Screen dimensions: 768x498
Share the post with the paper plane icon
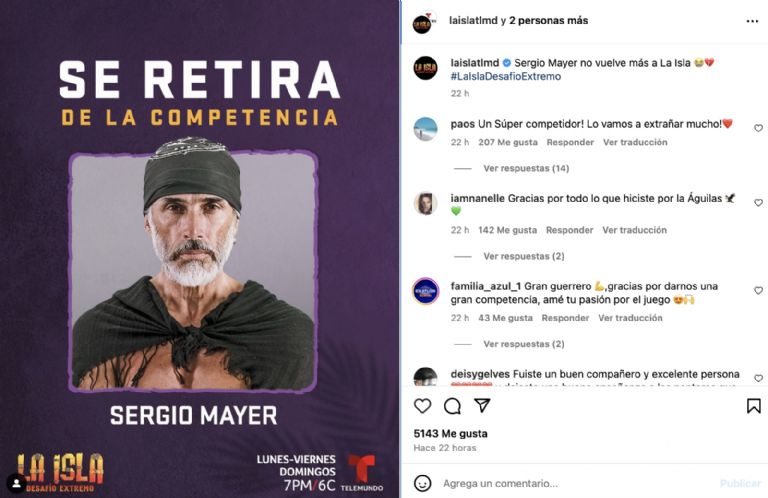[482, 405]
